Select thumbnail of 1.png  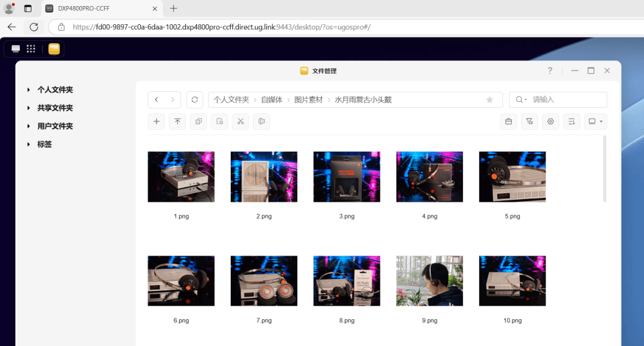pos(181,177)
